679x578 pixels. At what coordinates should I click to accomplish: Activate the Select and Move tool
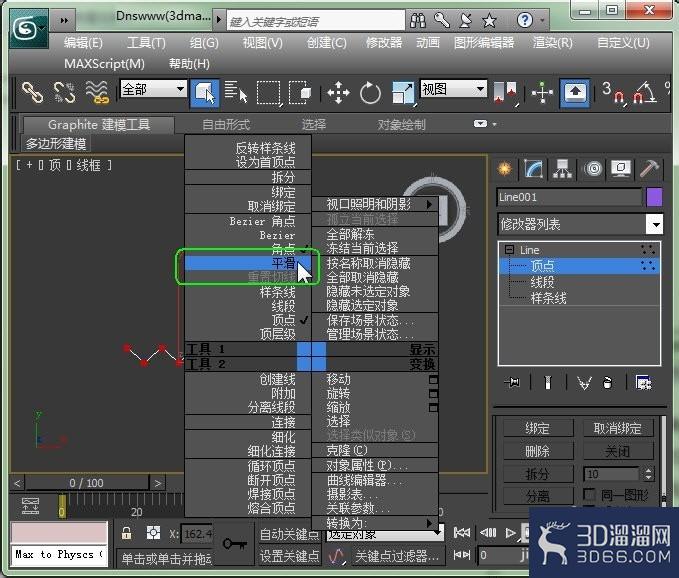click(x=338, y=92)
